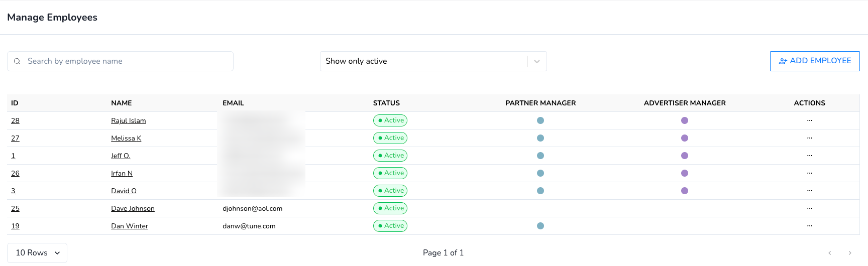Open actions menu for Dan Winter

point(809,226)
